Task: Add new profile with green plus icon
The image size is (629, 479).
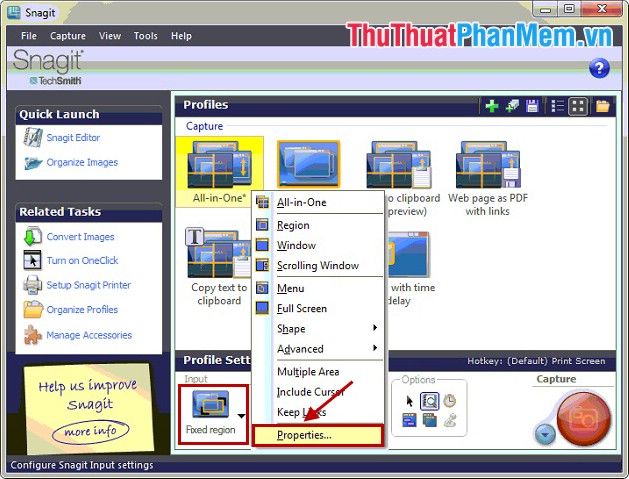Action: [492, 106]
